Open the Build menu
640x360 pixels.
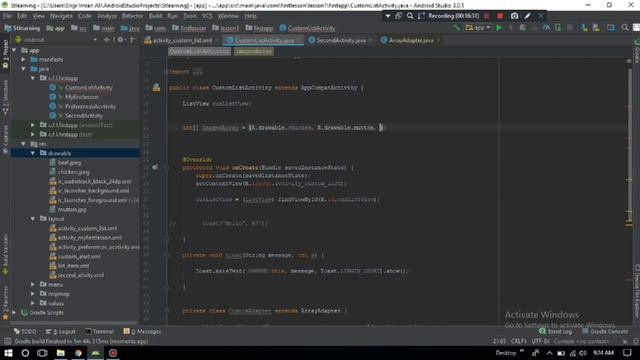point(155,16)
